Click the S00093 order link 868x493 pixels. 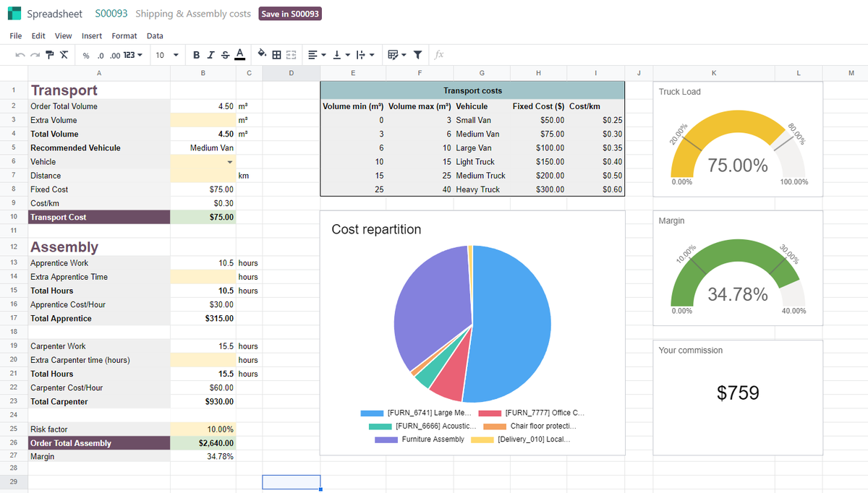pos(111,14)
